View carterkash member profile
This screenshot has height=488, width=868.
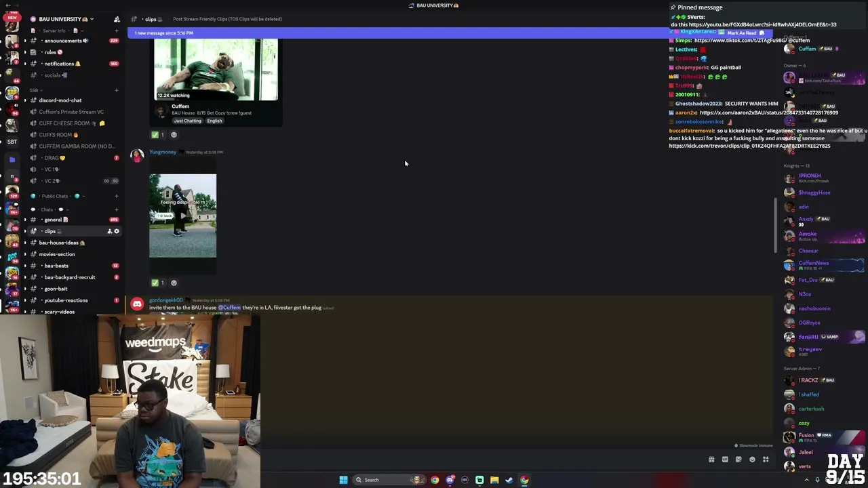(x=812, y=409)
